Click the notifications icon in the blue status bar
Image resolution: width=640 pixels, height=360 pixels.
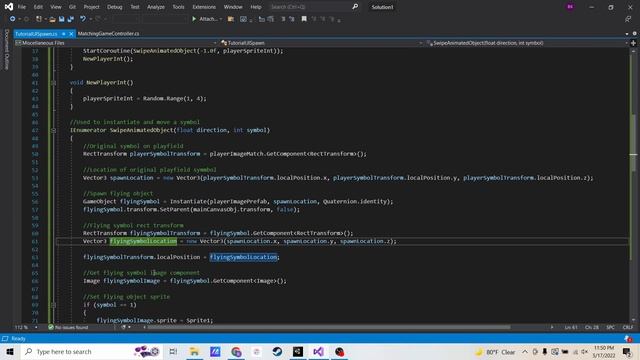point(628,338)
